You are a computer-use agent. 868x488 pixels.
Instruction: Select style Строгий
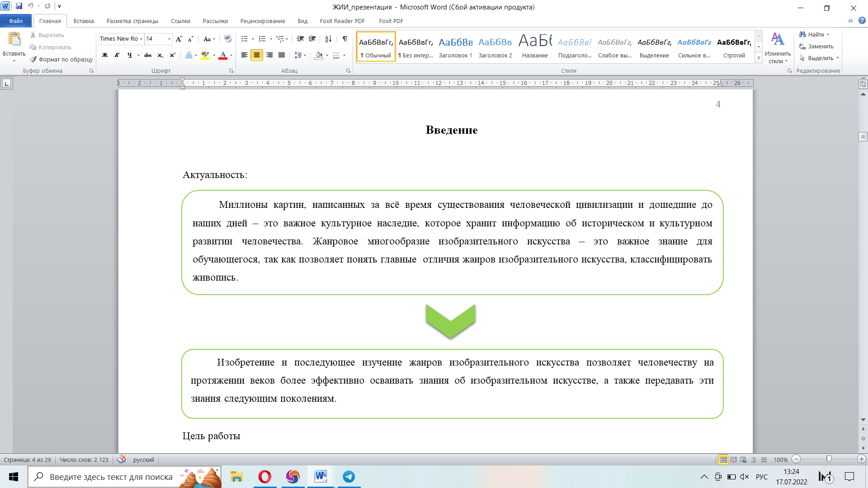[x=734, y=47]
